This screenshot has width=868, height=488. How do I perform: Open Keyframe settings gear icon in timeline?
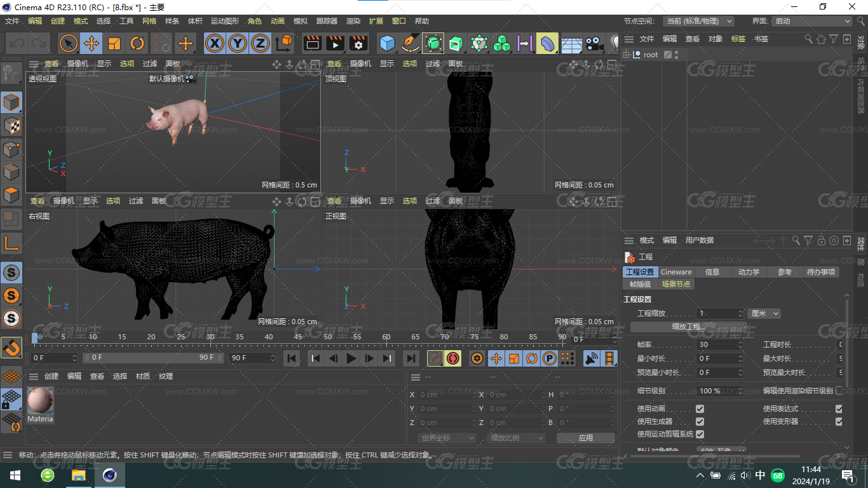[x=477, y=358]
